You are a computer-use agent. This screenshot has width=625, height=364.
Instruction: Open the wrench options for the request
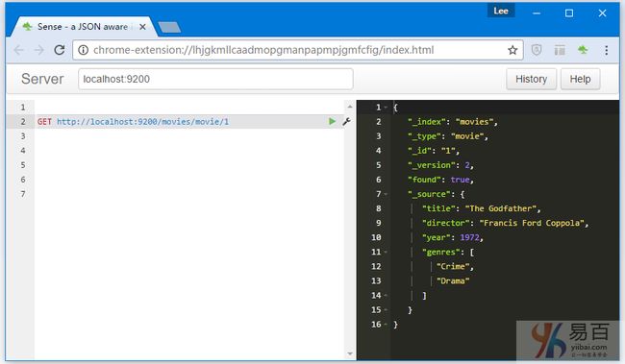point(346,121)
